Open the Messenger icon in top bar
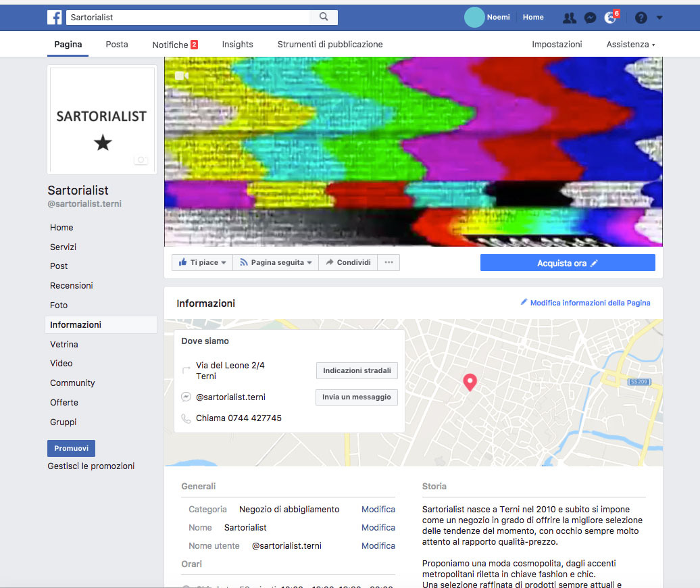The image size is (700, 588). [590, 18]
